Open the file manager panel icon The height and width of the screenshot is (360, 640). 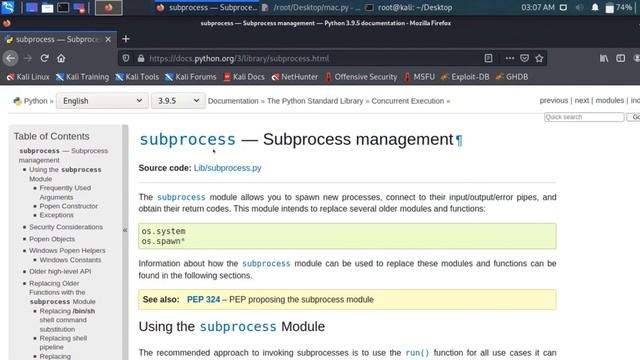click(47, 7)
